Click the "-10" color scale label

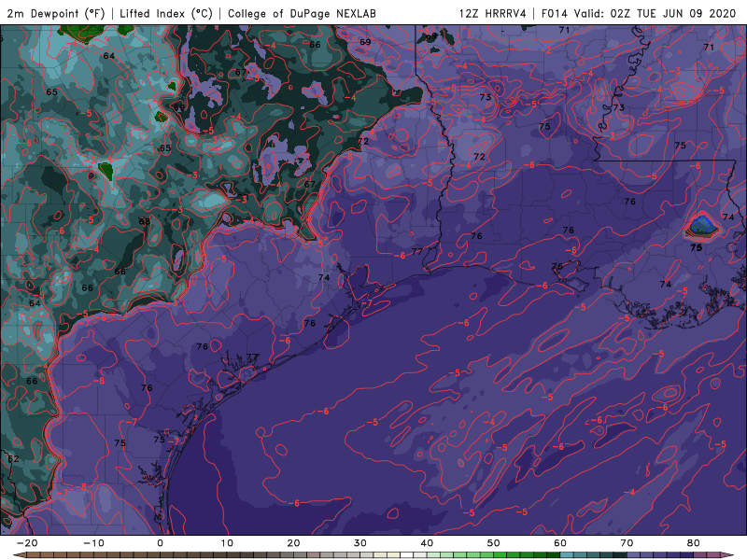click(93, 543)
